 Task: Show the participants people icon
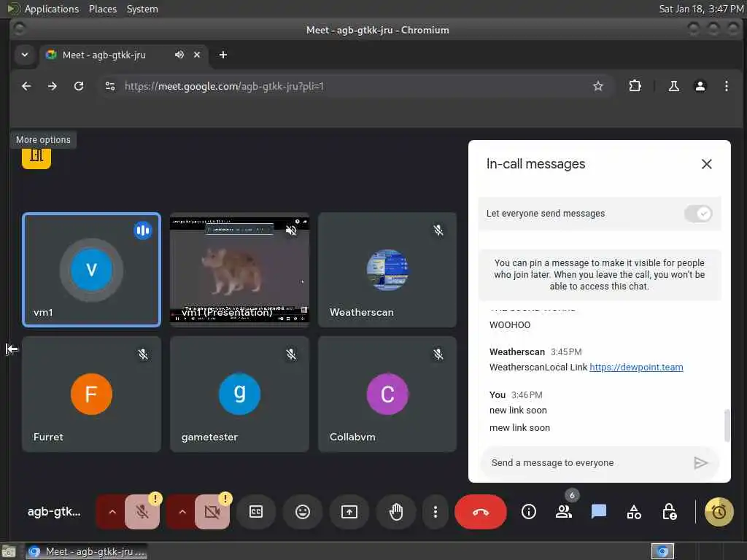[x=564, y=512]
